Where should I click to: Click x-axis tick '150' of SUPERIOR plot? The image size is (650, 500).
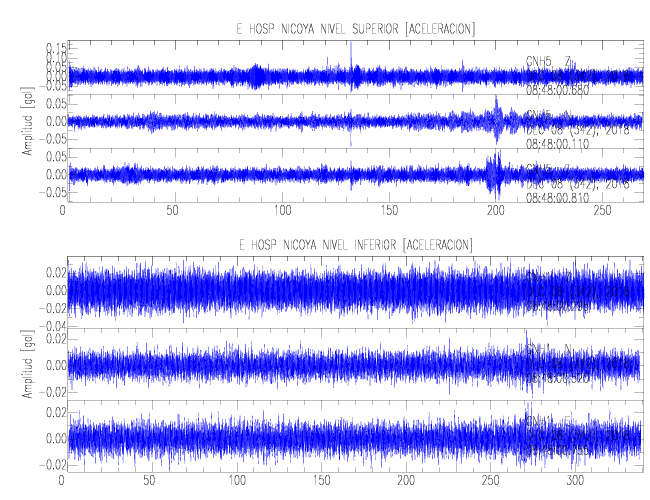(x=389, y=211)
